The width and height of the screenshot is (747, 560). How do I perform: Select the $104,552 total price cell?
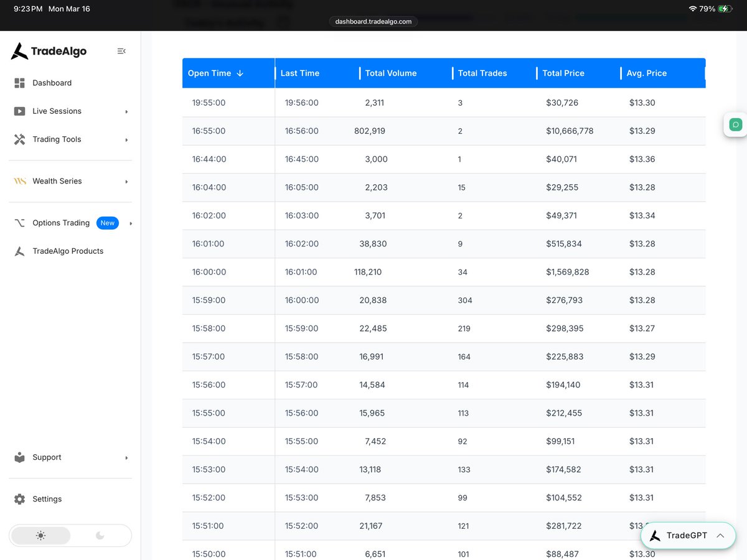(x=564, y=498)
